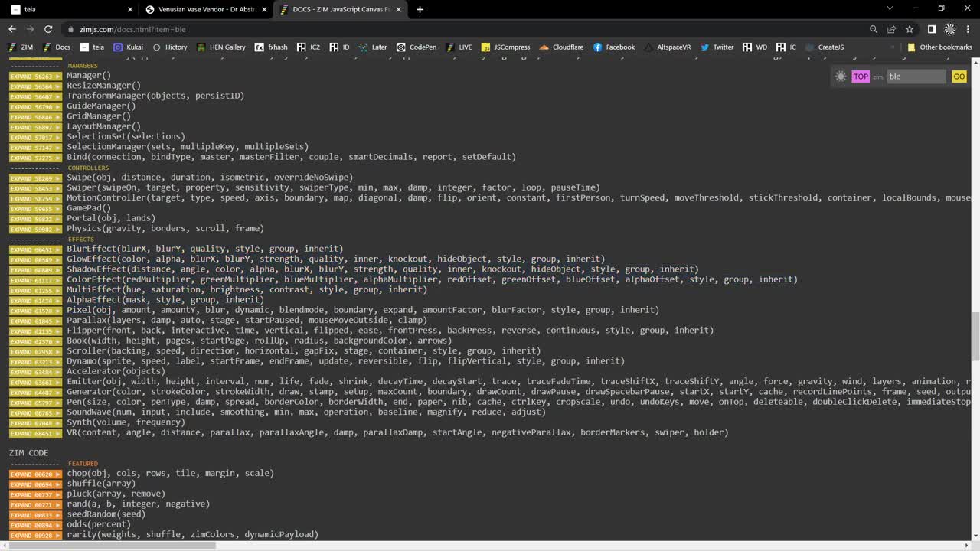Open the Cloudflare bookmark
Viewport: 980px width, 551px height.
pyautogui.click(x=561, y=47)
